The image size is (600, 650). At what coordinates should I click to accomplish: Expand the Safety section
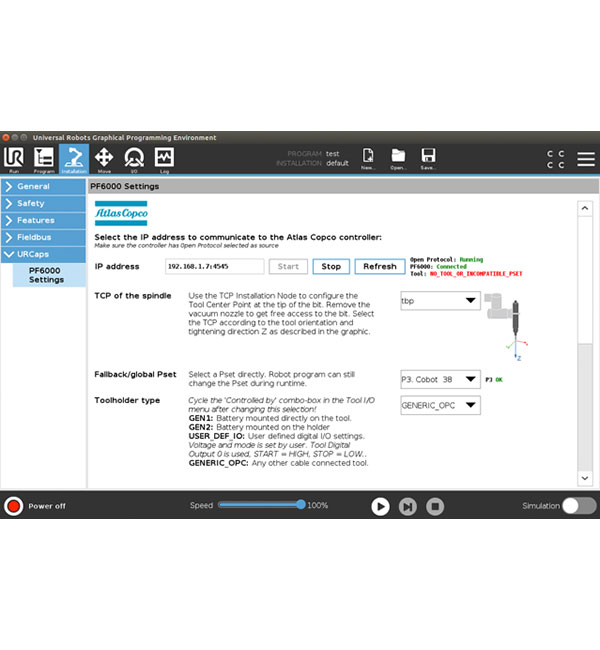tap(44, 204)
